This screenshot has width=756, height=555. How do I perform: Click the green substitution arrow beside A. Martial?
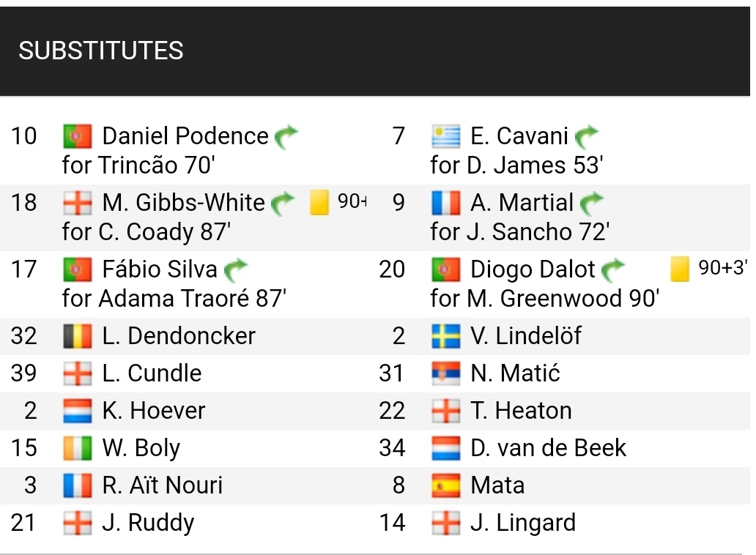click(591, 204)
